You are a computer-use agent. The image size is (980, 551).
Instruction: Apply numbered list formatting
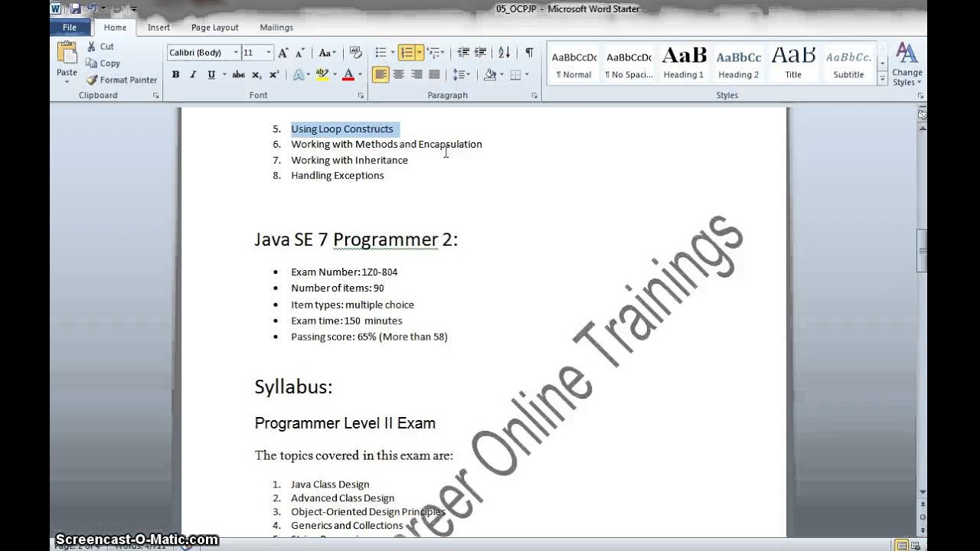pyautogui.click(x=407, y=53)
